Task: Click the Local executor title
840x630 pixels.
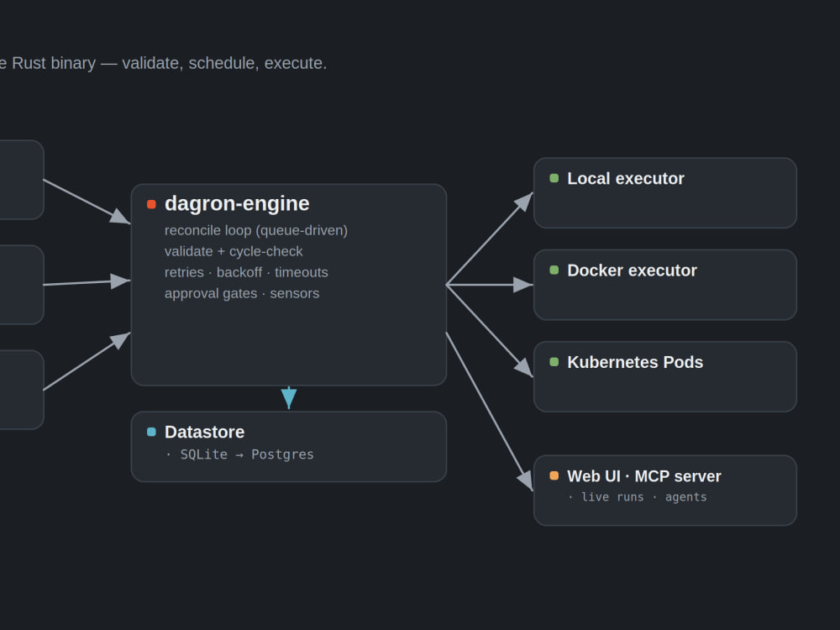Action: coord(626,178)
